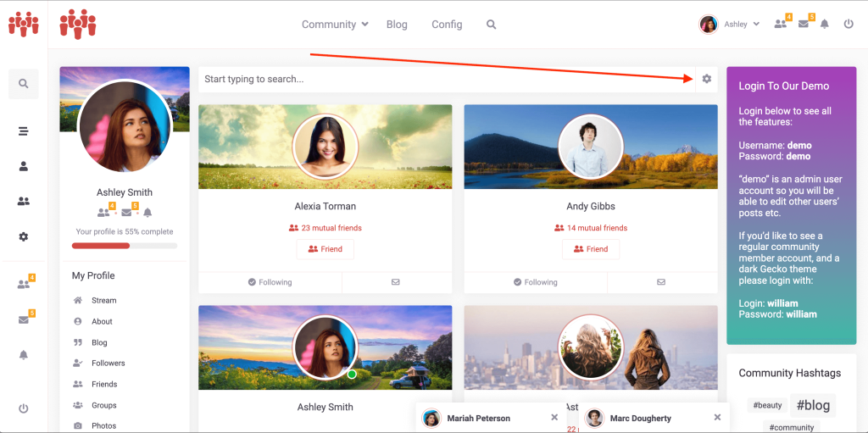The width and height of the screenshot is (868, 433).
Task: Click the logout power icon in top header
Action: tap(849, 24)
